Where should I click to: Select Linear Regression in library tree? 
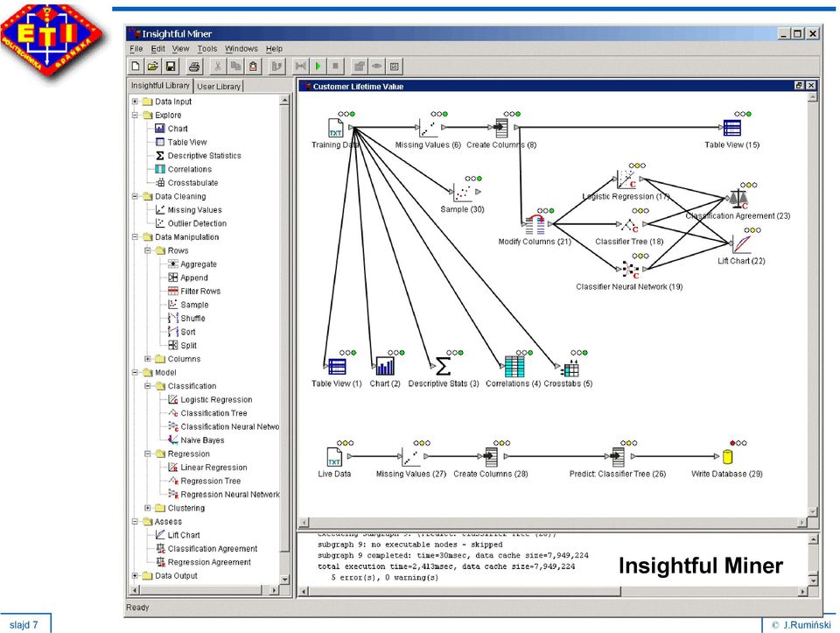(x=213, y=468)
